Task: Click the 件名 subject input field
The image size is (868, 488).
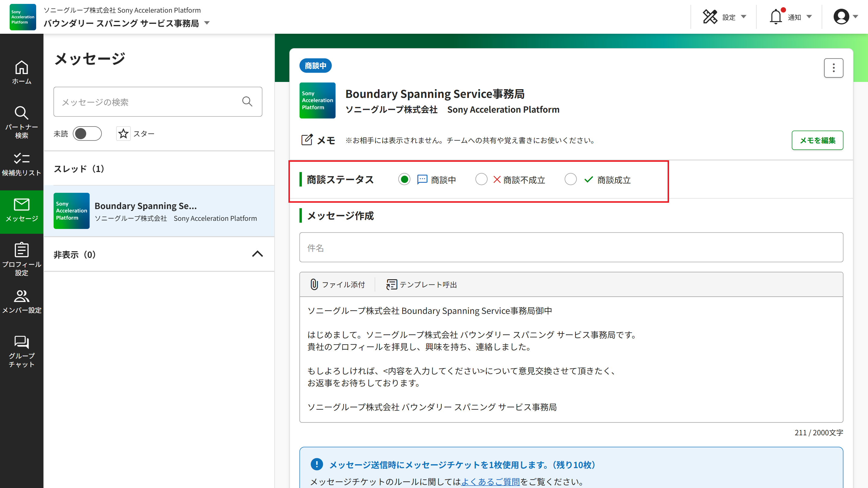Action: (571, 248)
